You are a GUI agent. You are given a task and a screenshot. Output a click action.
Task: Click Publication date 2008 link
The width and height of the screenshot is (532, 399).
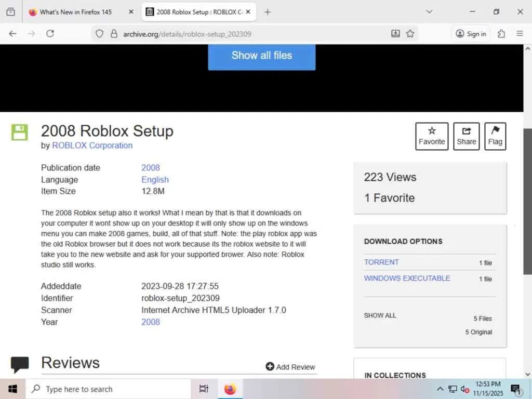click(151, 168)
